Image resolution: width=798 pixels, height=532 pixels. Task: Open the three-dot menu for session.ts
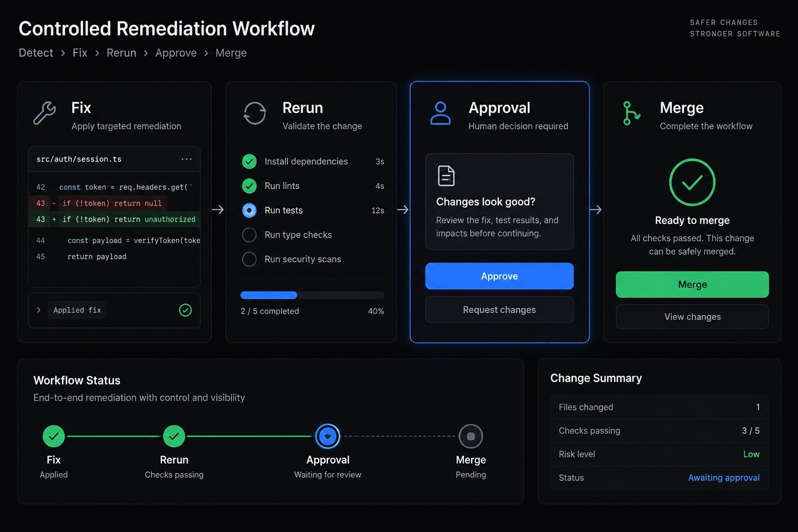point(187,159)
